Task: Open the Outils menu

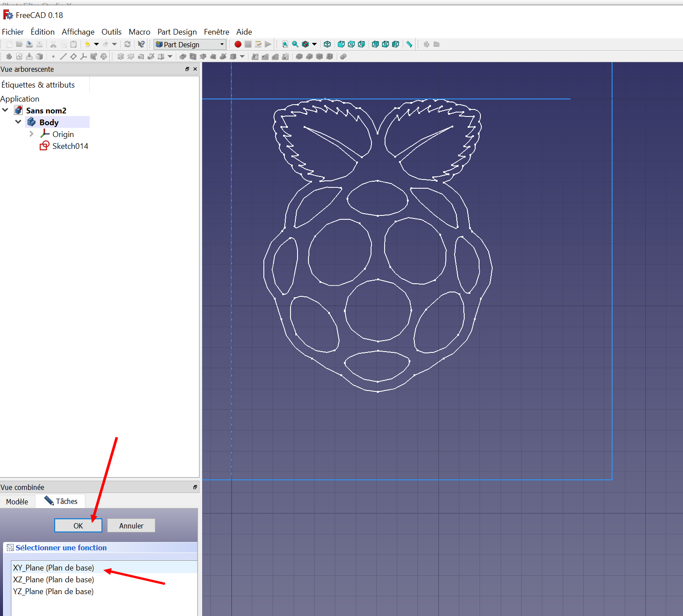Action: coord(112,32)
